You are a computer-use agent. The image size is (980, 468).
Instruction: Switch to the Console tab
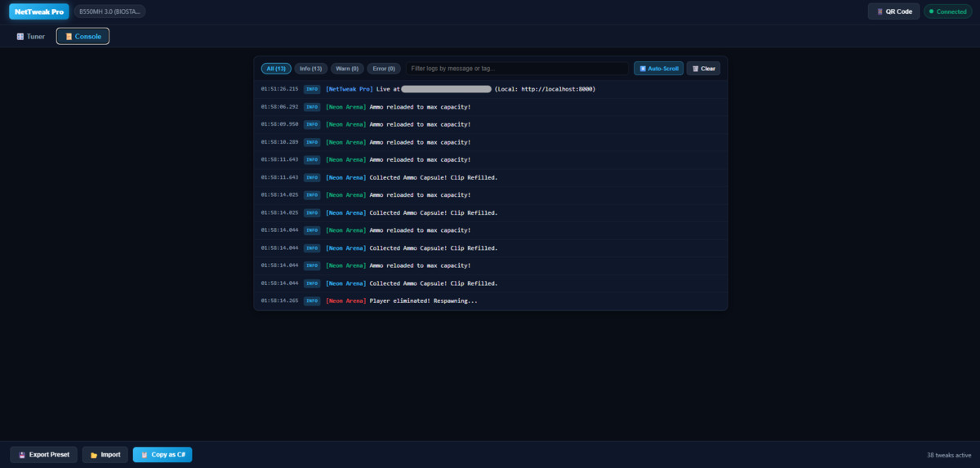(x=82, y=36)
